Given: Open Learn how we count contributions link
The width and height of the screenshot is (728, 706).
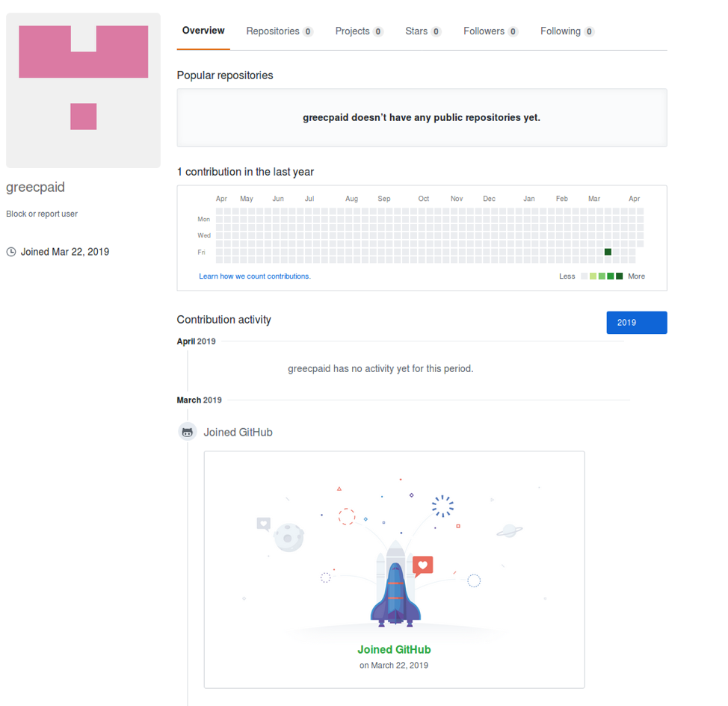Looking at the screenshot, I should point(255,276).
